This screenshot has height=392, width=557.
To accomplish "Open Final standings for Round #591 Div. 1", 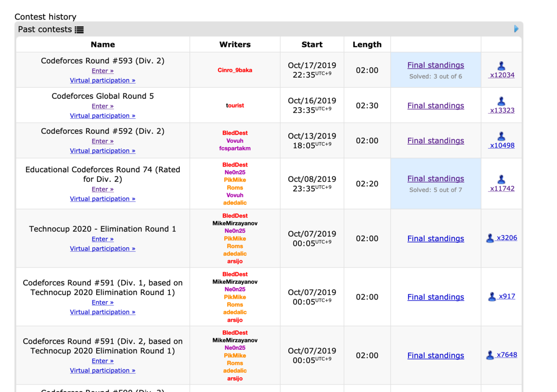I will pos(436,297).
